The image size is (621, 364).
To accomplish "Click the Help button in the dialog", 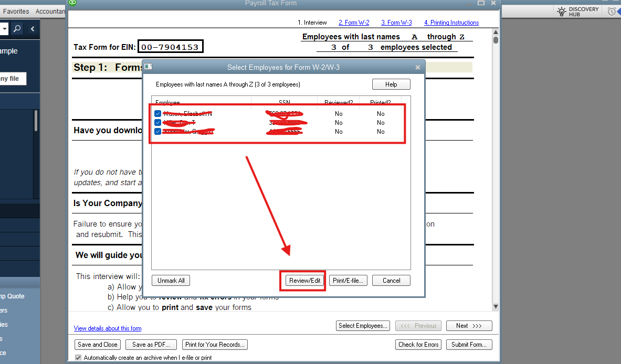I will click(x=391, y=84).
